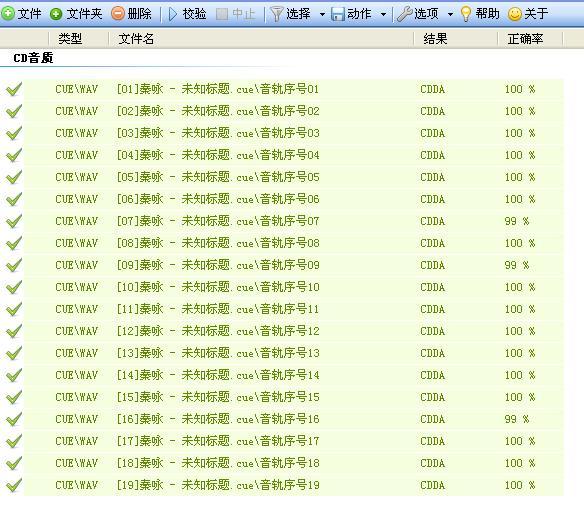
Task: Click the 动作 floppy-disk save icon
Action: coord(337,15)
